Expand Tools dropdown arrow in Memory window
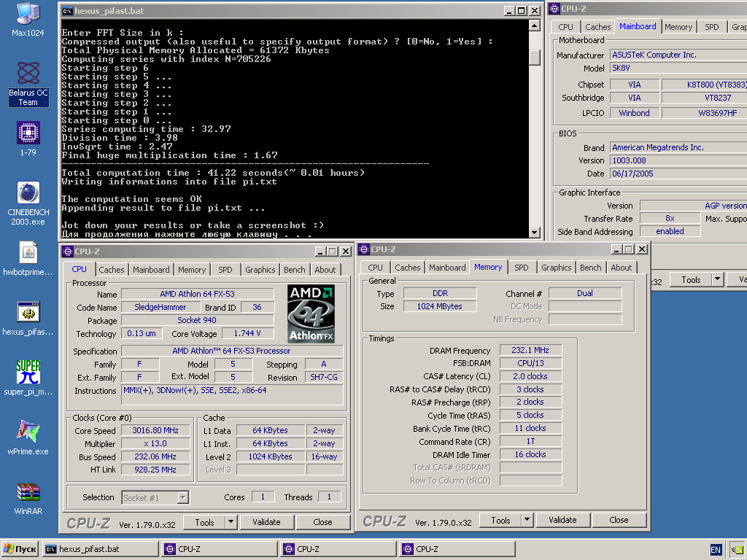This screenshot has width=747, height=560. (x=527, y=520)
